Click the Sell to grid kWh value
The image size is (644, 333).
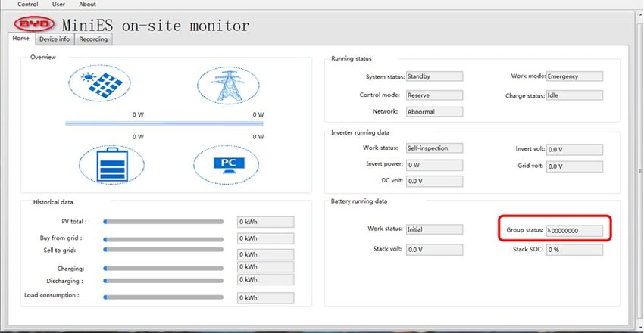click(x=266, y=255)
